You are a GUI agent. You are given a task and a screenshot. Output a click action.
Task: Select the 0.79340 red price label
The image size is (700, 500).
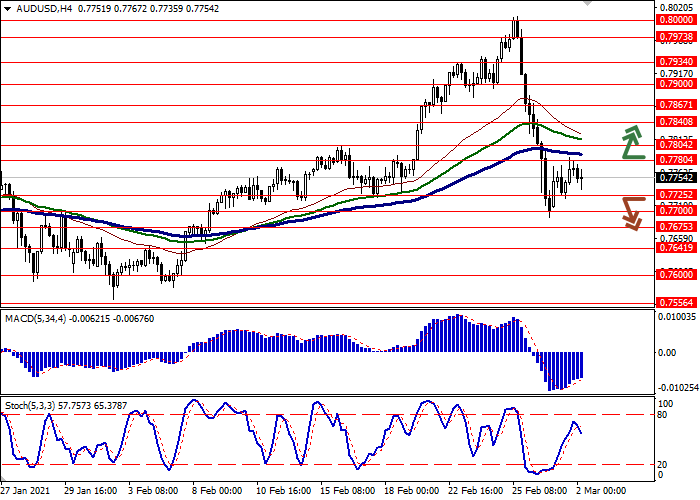point(676,61)
